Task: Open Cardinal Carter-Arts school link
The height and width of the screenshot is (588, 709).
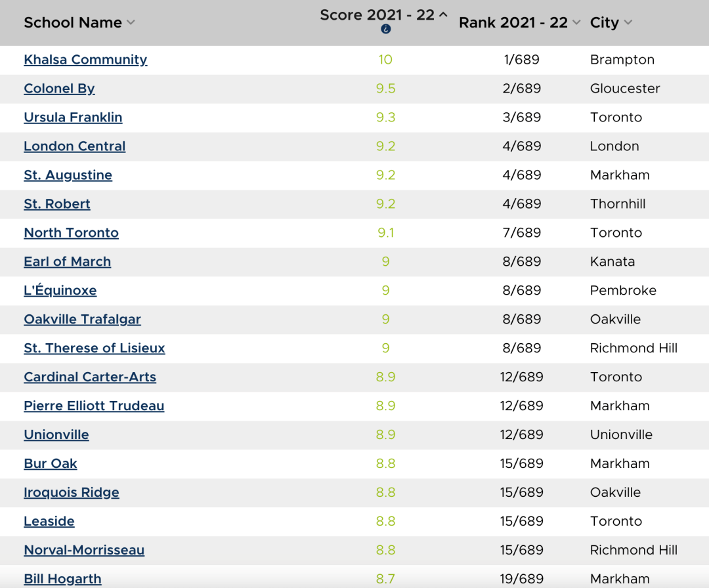Action: pyautogui.click(x=90, y=377)
